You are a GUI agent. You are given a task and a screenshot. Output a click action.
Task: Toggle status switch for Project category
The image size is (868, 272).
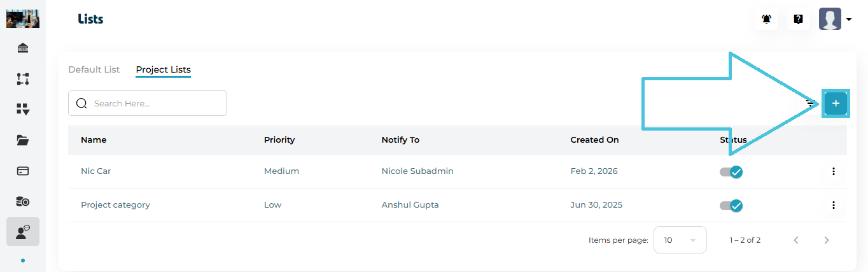pyautogui.click(x=731, y=205)
